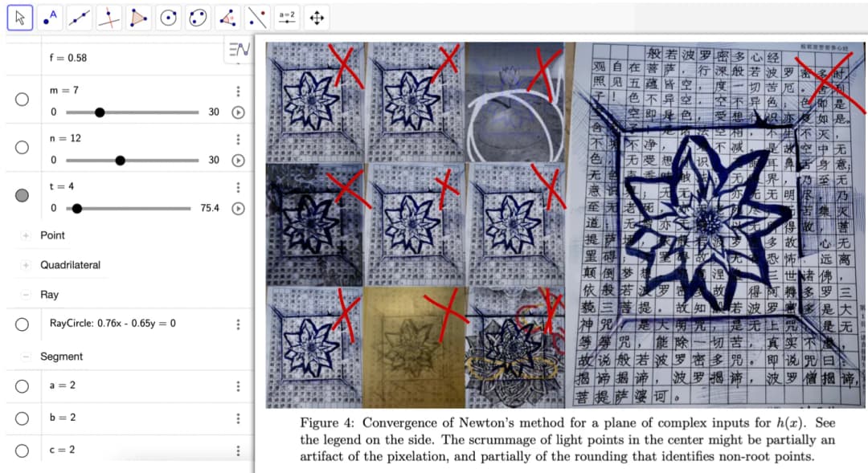Toggle visibility of slider m

coord(23,99)
